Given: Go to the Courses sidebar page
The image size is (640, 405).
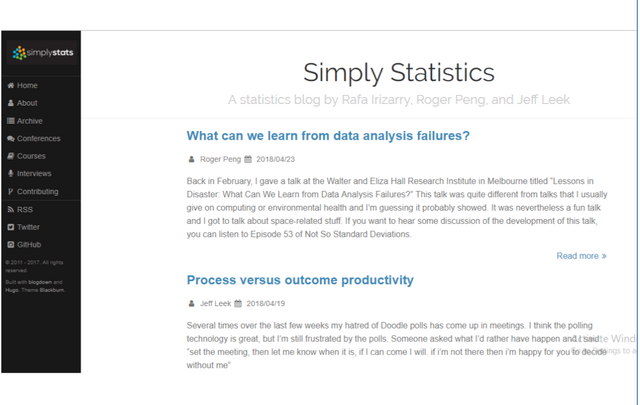Looking at the screenshot, I should [x=31, y=156].
